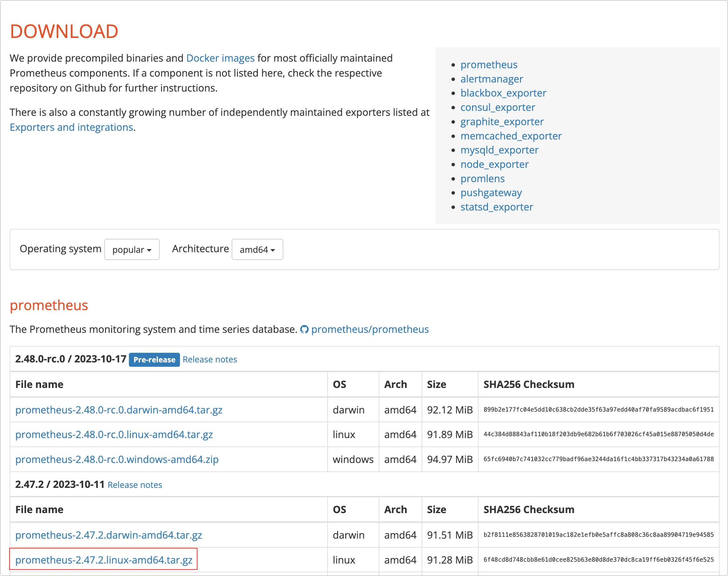Download prometheus-2.48.0-rc.0.linux-amd64.tar.gz
Image resolution: width=728 pixels, height=576 pixels.
click(114, 434)
